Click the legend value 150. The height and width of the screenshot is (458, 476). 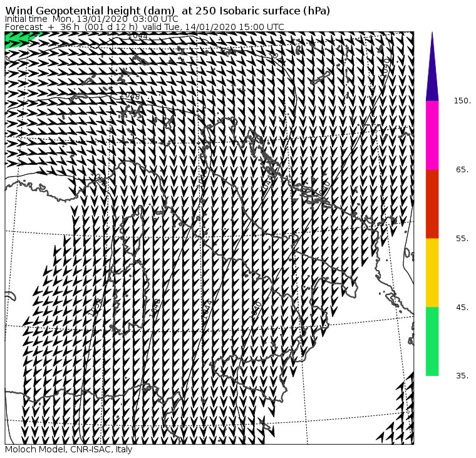point(462,101)
